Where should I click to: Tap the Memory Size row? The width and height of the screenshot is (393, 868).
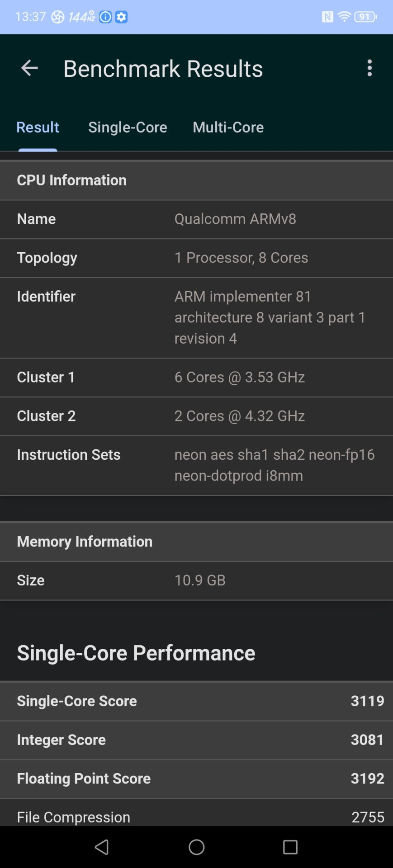tap(196, 580)
